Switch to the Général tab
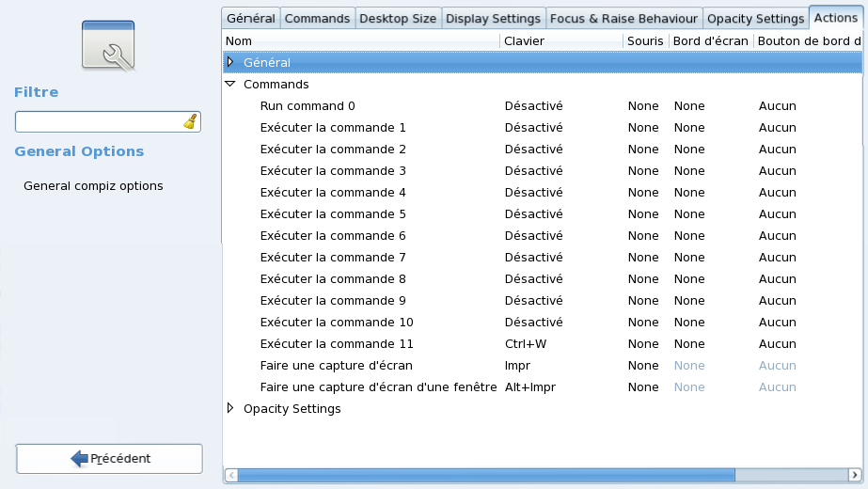This screenshot has height=489, width=868. pyautogui.click(x=250, y=18)
